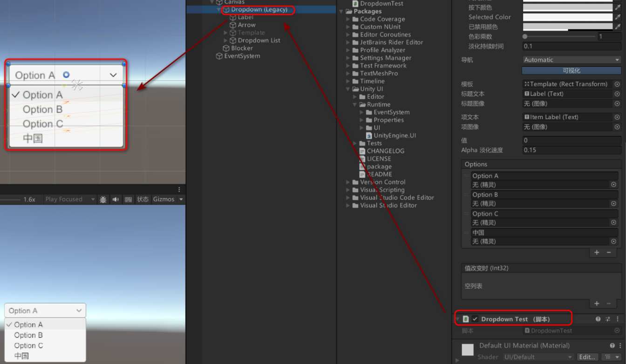The width and height of the screenshot is (626, 364).
Task: Add a new entry to the Options list
Action: point(597,253)
